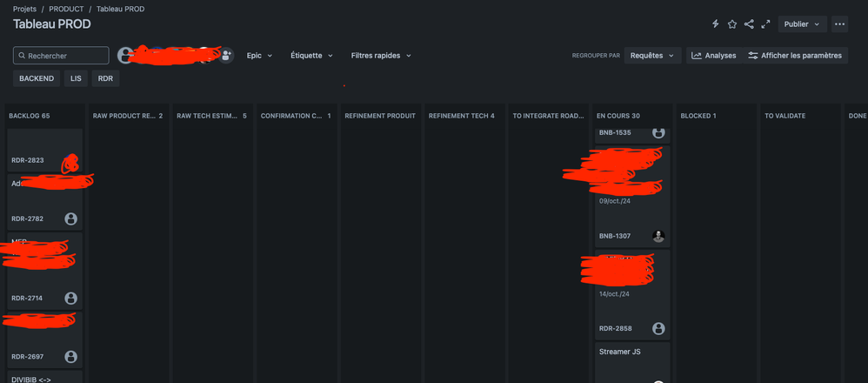Screen dimensions: 868x383
Task: Click the add people icon
Action: point(226,55)
